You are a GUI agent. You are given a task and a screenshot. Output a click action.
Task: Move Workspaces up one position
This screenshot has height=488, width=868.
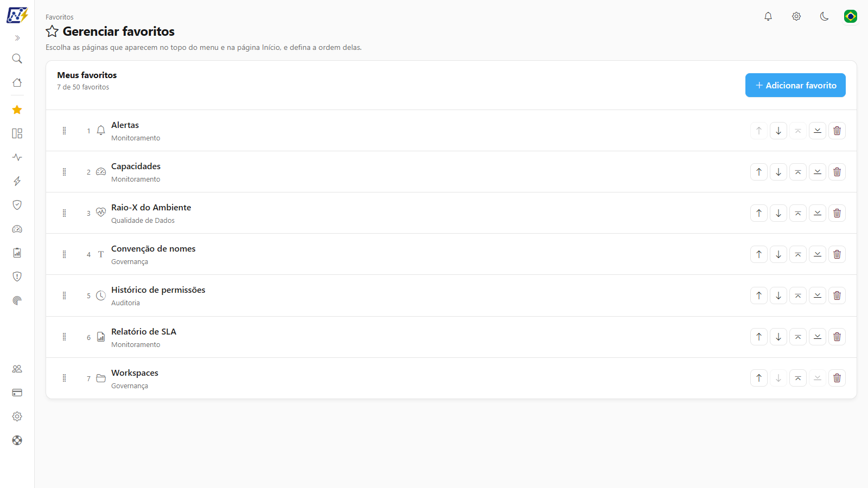tap(759, 378)
